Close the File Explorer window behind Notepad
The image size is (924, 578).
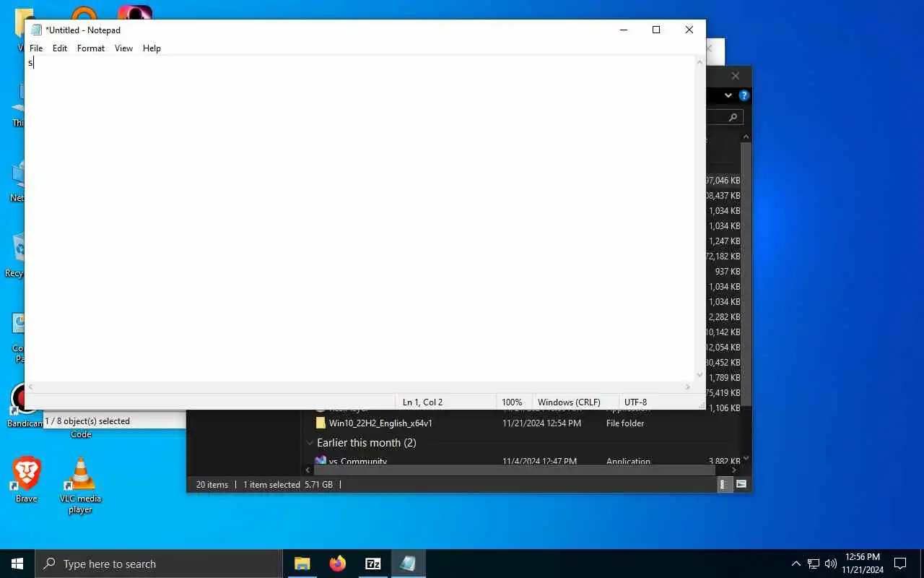coord(735,76)
